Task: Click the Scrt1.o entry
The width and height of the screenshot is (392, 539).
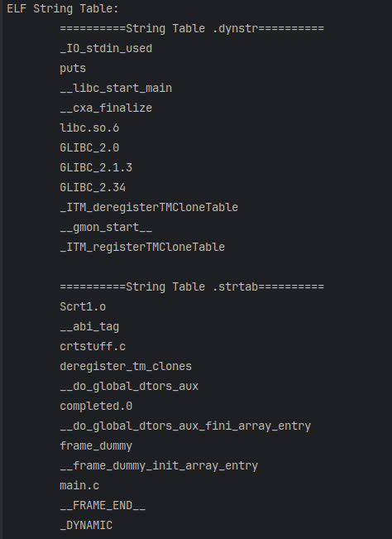Action: (83, 306)
